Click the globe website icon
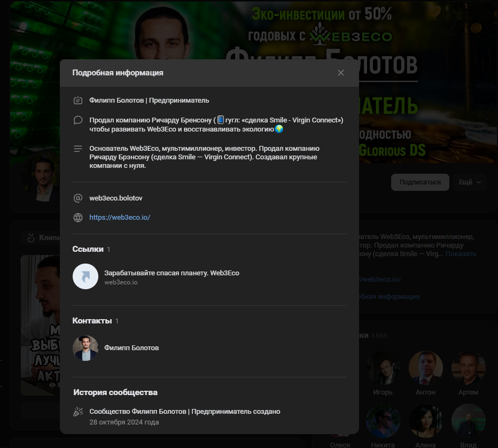The height and width of the screenshot is (448, 498). [x=78, y=218]
